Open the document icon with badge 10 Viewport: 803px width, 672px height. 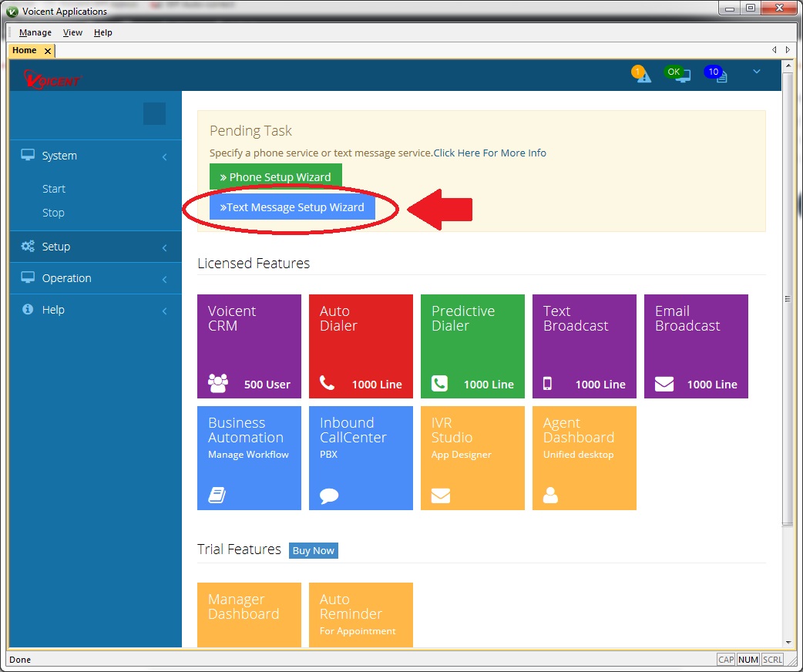pos(717,75)
